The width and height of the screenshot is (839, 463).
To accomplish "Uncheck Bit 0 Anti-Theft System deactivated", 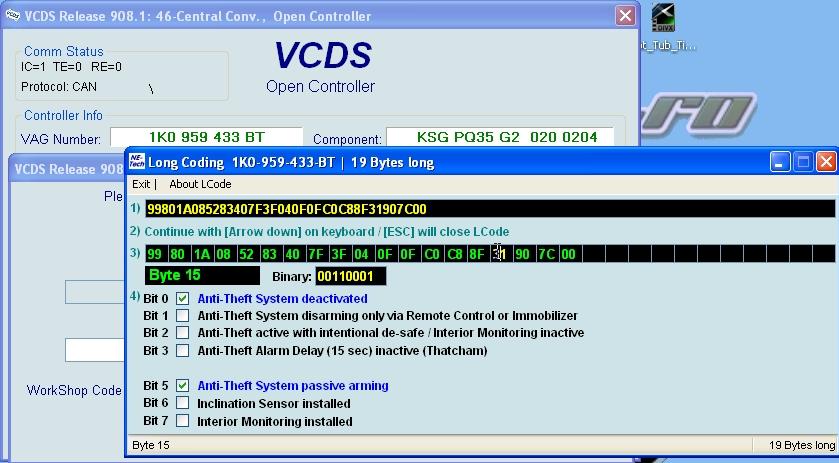I will pyautogui.click(x=182, y=298).
